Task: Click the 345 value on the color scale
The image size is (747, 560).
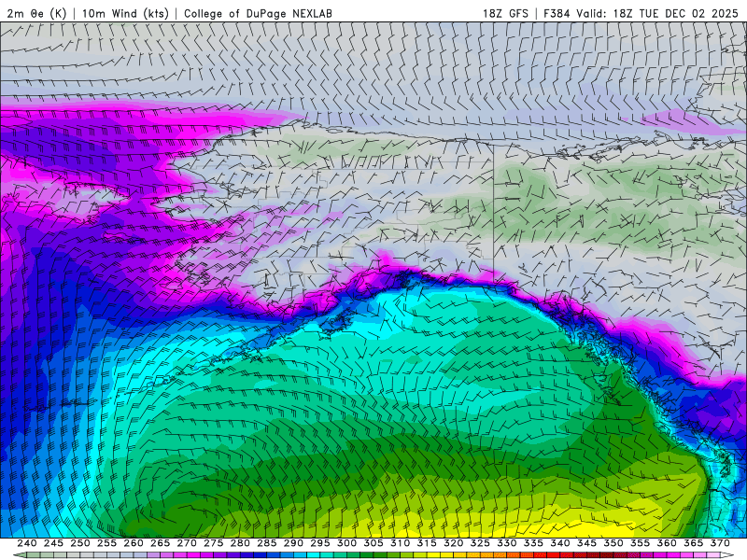Action: (587, 543)
